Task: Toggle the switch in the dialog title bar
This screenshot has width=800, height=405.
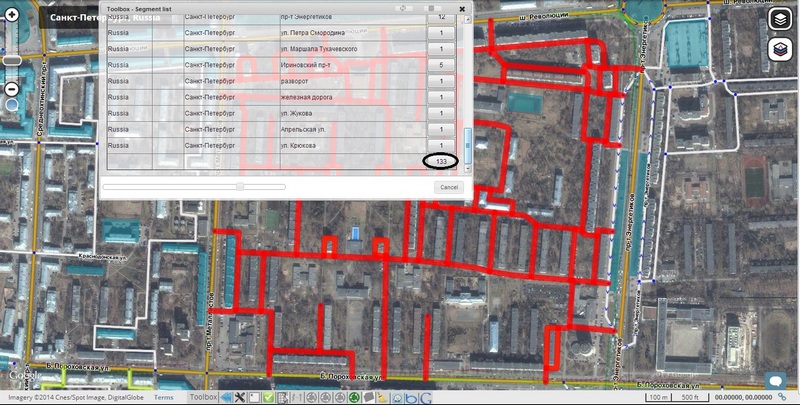Action: 431,8
